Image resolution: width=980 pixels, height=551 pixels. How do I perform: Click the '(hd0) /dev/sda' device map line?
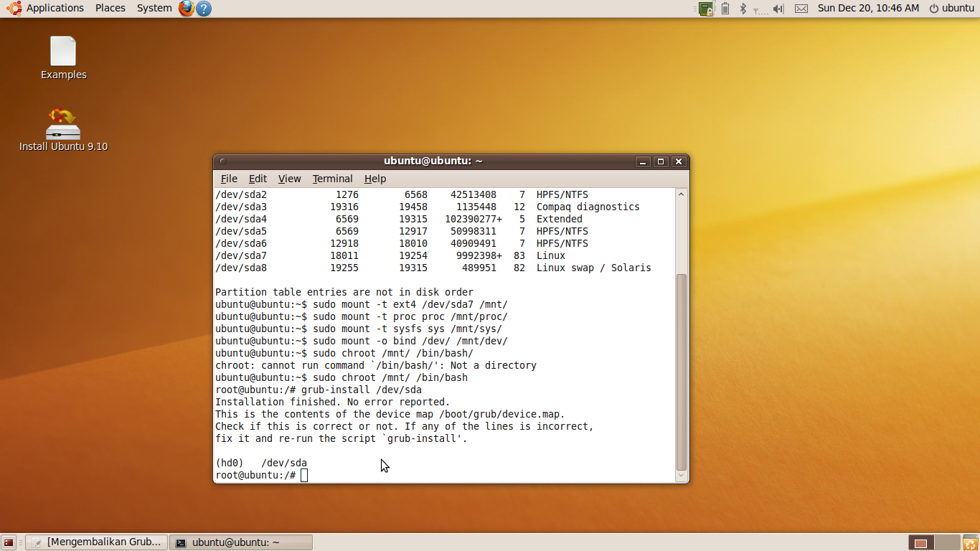click(261, 463)
